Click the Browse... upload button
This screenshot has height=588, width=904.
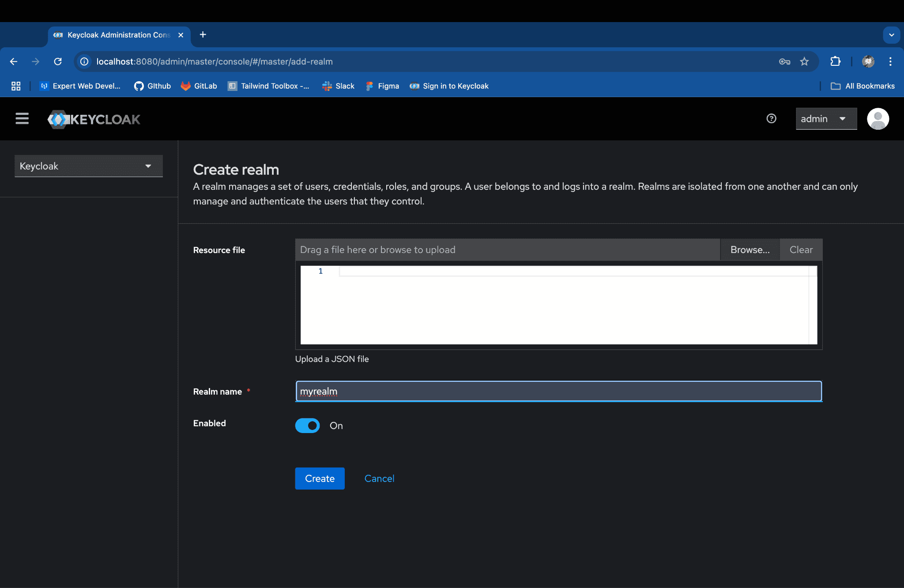click(750, 250)
